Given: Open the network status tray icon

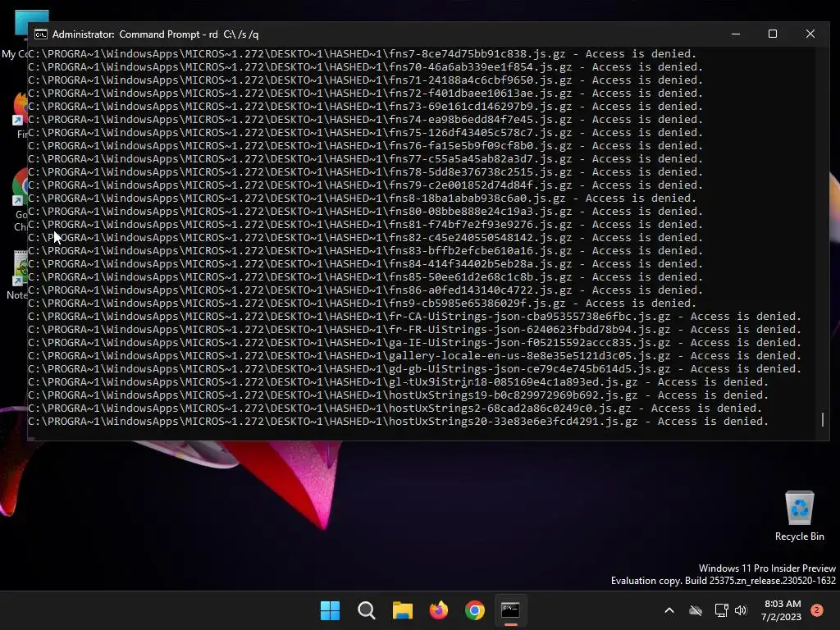Looking at the screenshot, I should coord(721,610).
